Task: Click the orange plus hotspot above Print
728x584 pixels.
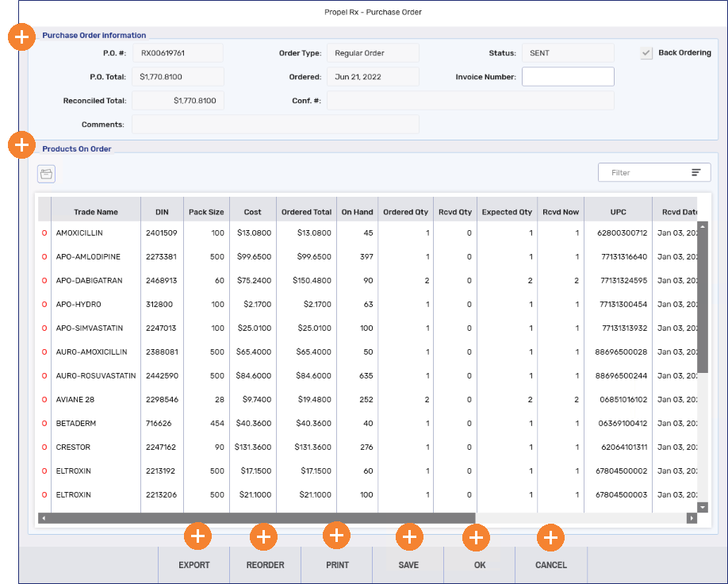Action: (336, 536)
